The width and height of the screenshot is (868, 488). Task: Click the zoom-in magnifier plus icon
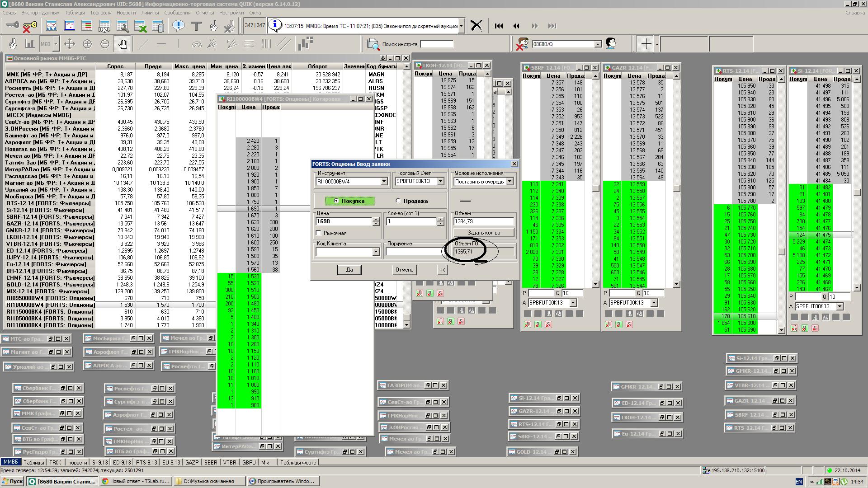click(x=87, y=44)
